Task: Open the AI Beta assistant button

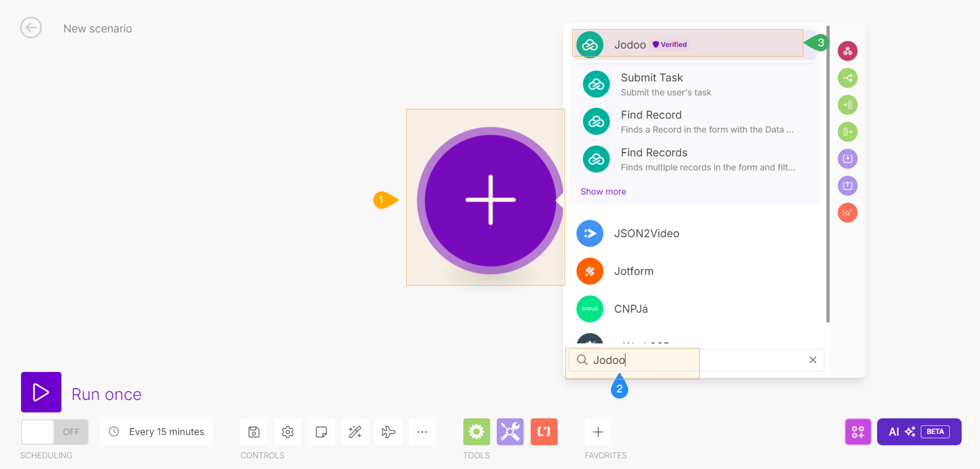Action: click(919, 432)
